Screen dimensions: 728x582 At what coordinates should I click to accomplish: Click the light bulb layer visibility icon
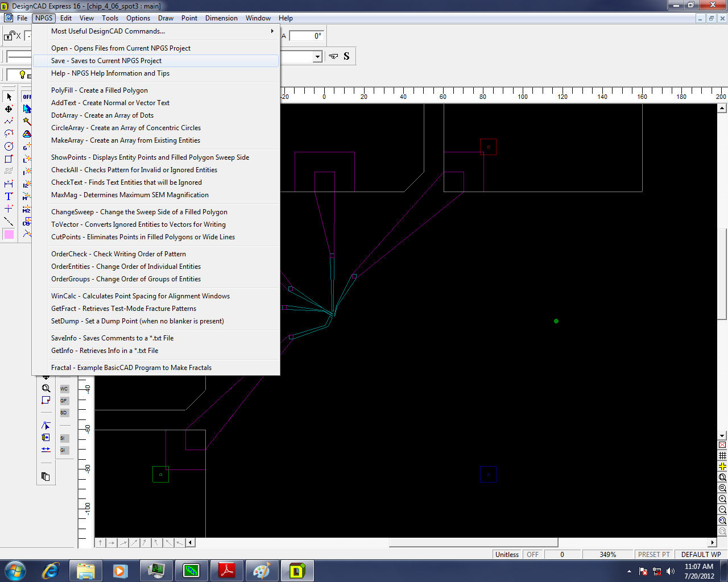pyautogui.click(x=22, y=74)
